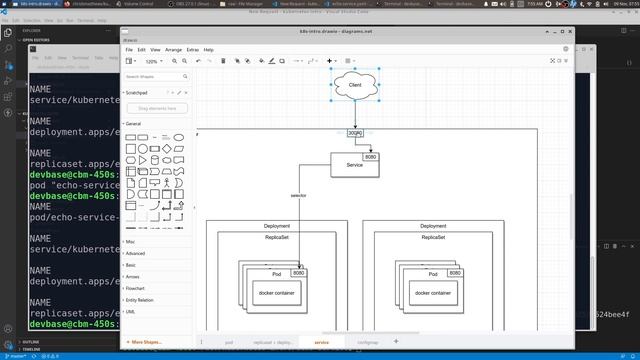Collapse the General shapes section
Viewport: 640px width, 360px height.
click(x=132, y=124)
